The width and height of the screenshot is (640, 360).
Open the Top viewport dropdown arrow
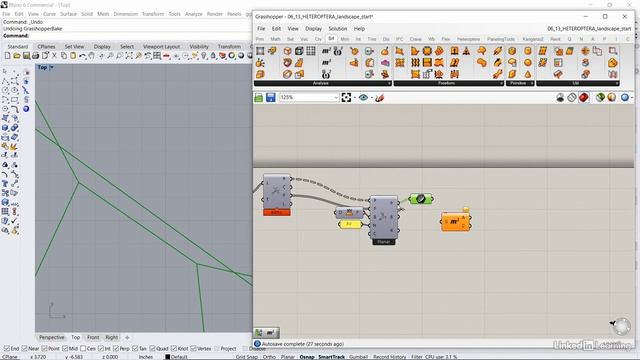click(52, 67)
